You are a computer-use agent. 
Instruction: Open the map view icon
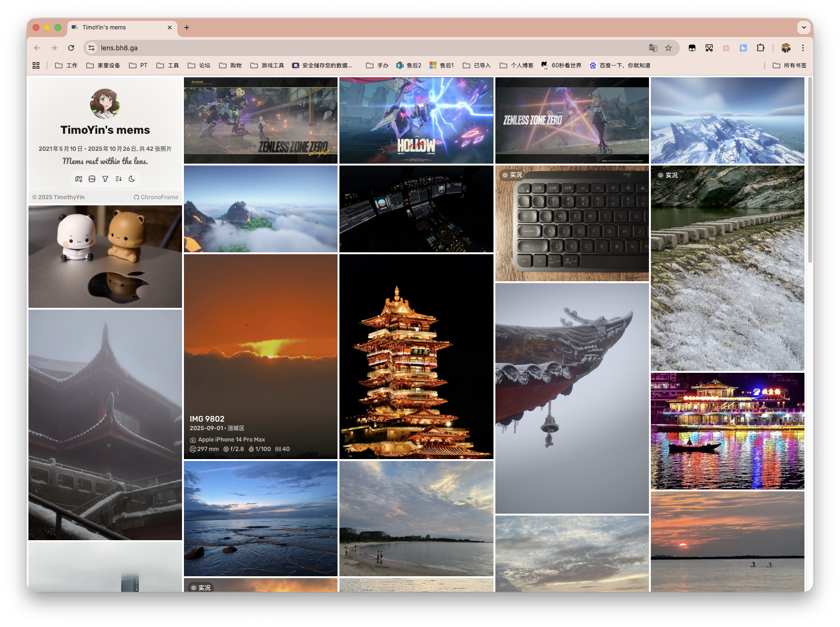point(79,179)
